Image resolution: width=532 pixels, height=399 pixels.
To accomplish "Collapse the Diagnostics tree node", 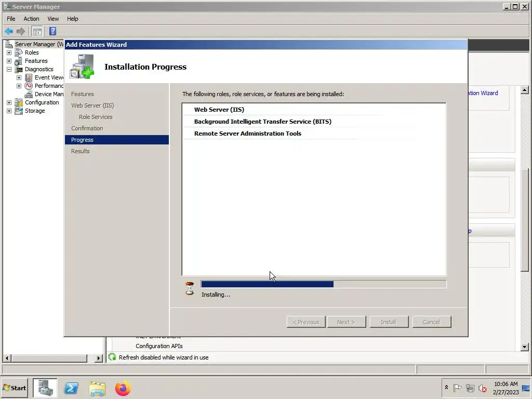I will 9,69.
